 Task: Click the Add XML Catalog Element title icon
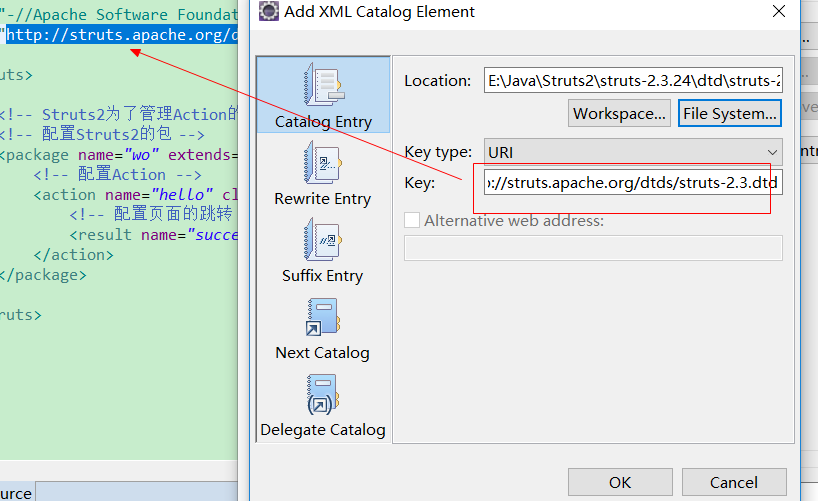(x=268, y=12)
